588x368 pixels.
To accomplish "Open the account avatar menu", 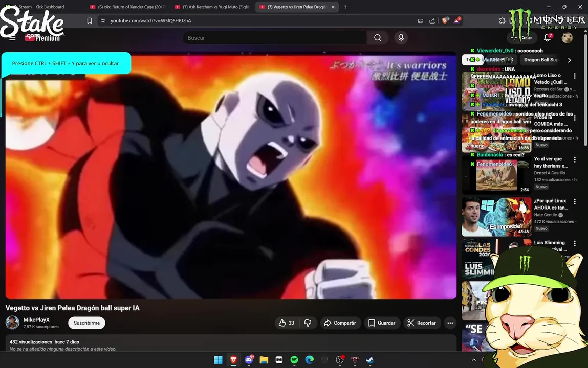I will (567, 38).
